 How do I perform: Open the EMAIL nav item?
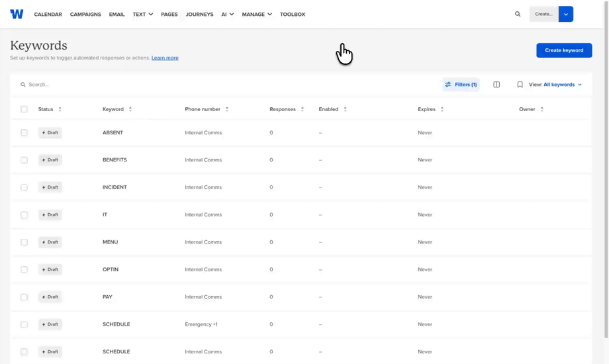pyautogui.click(x=117, y=15)
